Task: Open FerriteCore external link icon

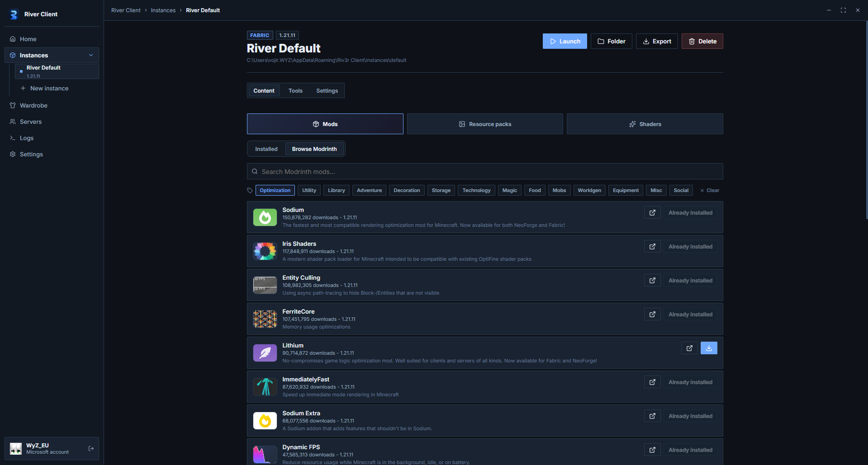Action: click(652, 314)
